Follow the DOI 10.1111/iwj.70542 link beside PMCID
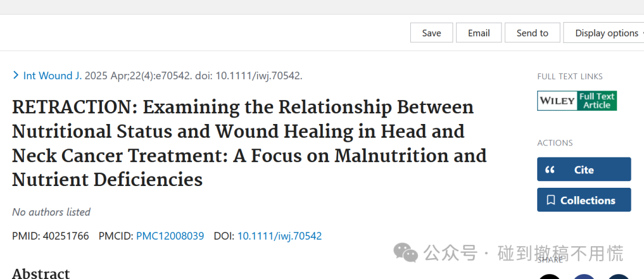 (279, 236)
